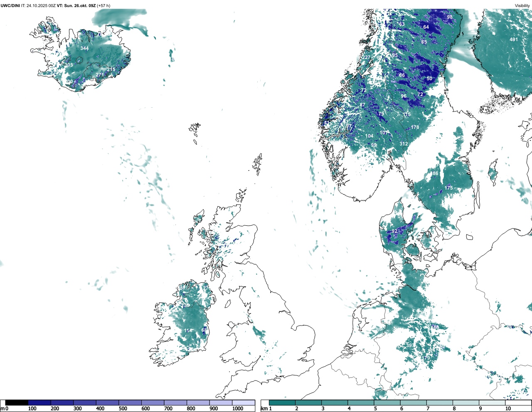The width and height of the screenshot is (532, 412).
Task: Click the '215' value over eastern Iceland
Action: pyautogui.click(x=111, y=69)
